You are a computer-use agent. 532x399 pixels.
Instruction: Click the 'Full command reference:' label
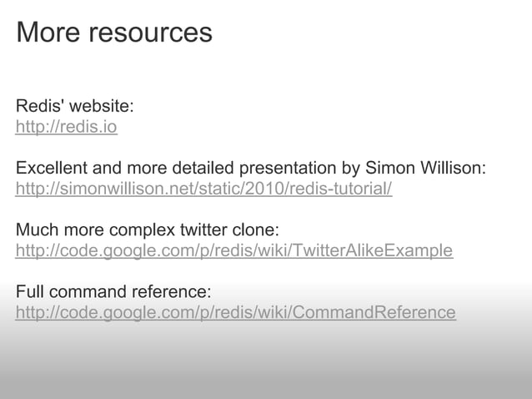(113, 292)
